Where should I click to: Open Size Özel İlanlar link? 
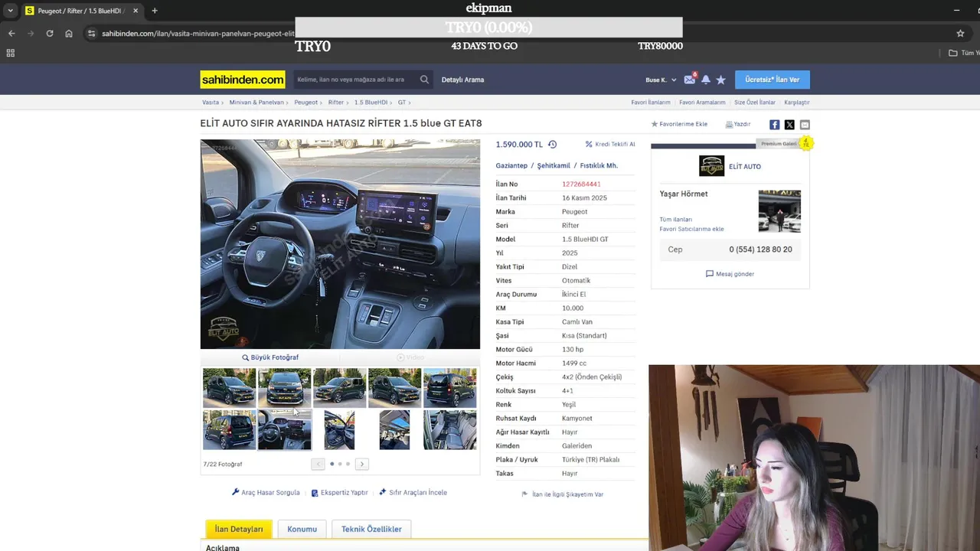point(755,102)
